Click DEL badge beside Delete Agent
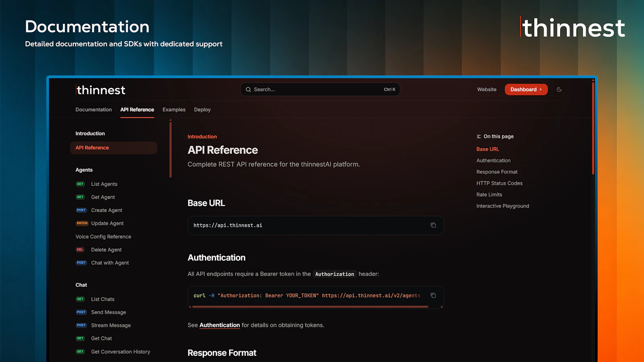The height and width of the screenshot is (362, 644). tap(80, 249)
